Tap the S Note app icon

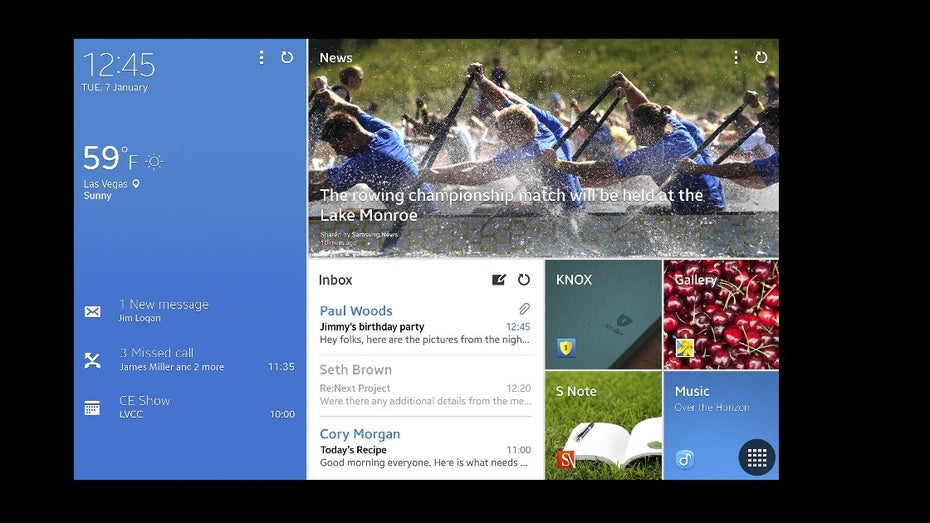pos(566,459)
